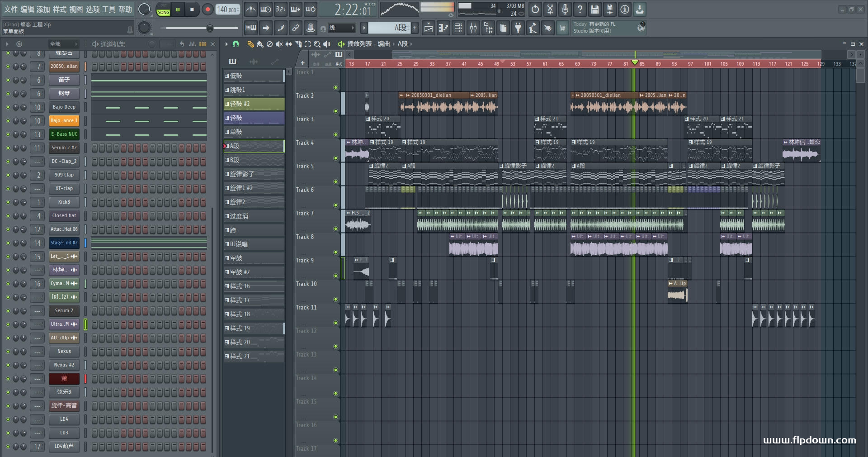Select the playlist paint brush tool
This screenshot has height=457, width=868.
(260, 44)
